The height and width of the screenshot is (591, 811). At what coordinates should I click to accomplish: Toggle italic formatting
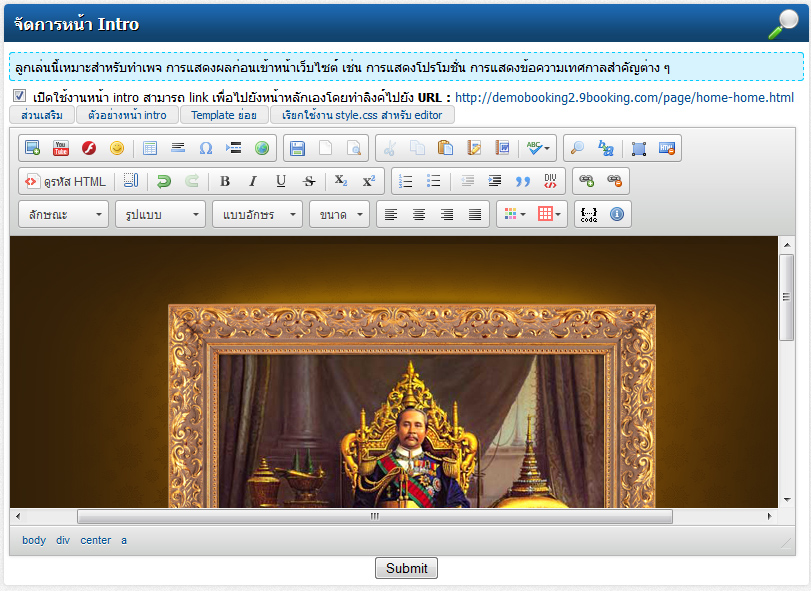(253, 181)
